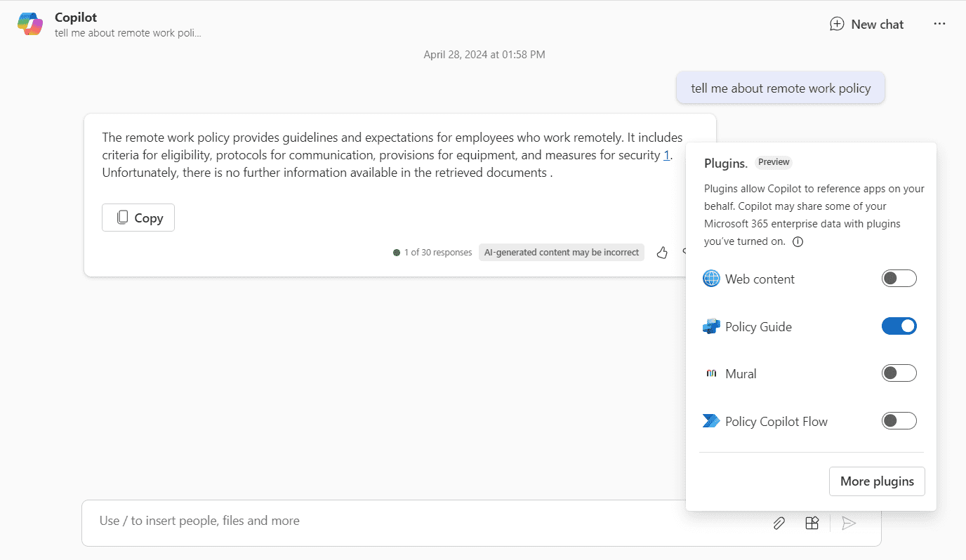Image resolution: width=966 pixels, height=560 pixels.
Task: Open the three-dot more options menu
Action: tap(939, 24)
